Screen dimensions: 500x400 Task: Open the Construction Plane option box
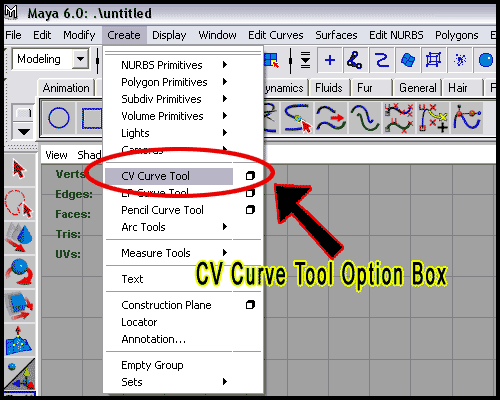click(250, 305)
